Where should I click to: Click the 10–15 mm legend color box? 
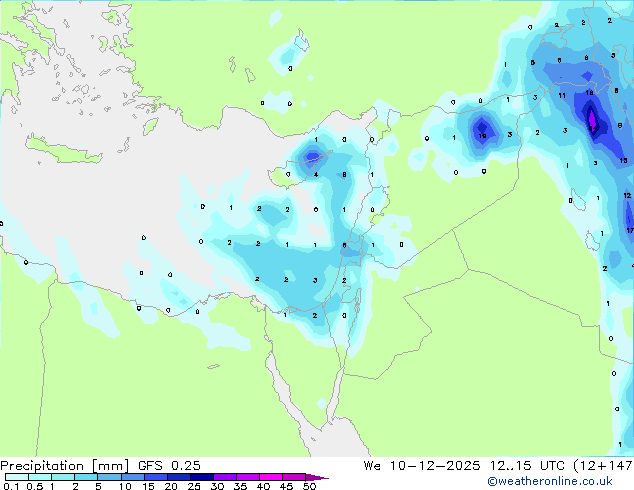pyautogui.click(x=132, y=477)
